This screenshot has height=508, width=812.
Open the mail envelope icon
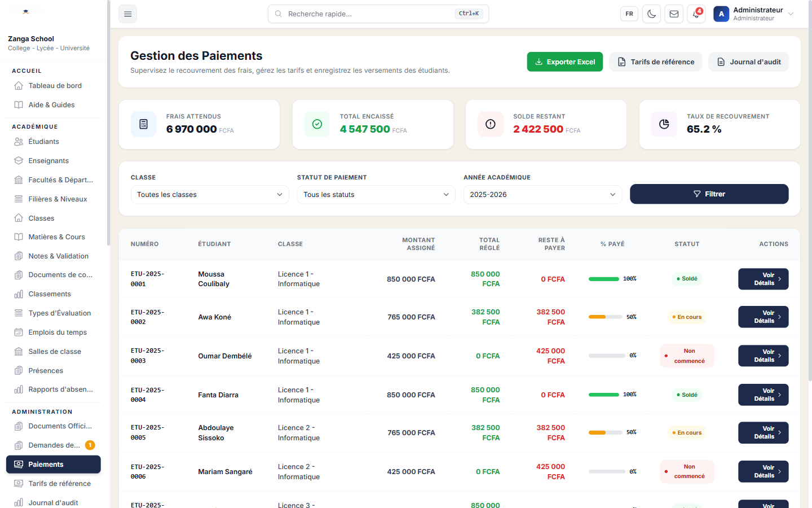pos(674,14)
